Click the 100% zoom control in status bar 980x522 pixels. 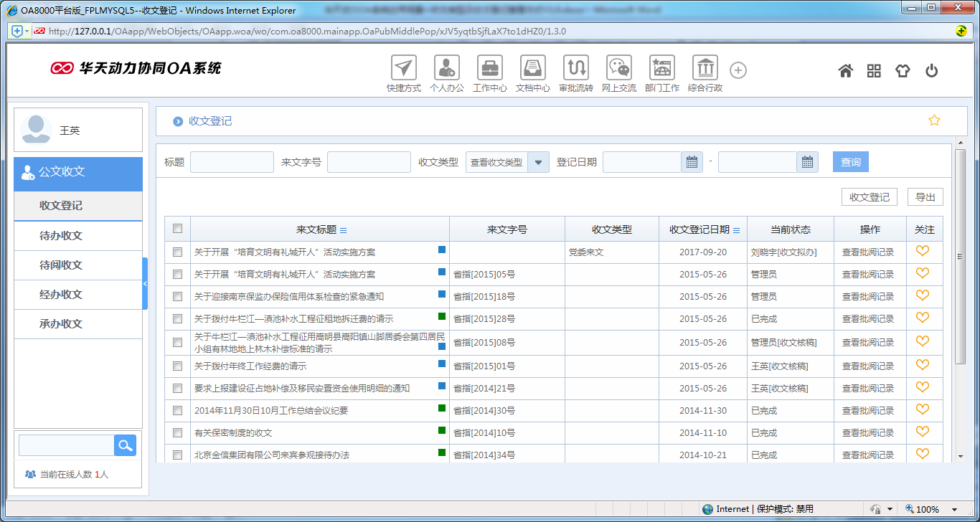(x=929, y=508)
